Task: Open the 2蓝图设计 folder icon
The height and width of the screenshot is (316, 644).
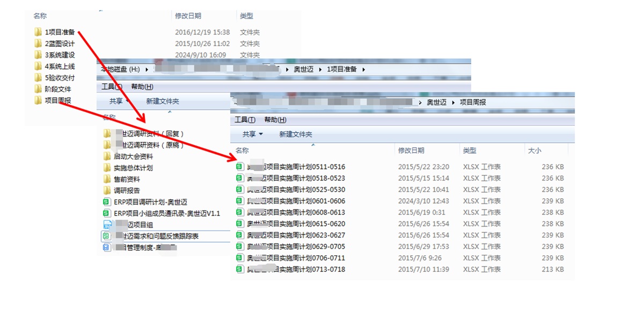Action: 38,44
